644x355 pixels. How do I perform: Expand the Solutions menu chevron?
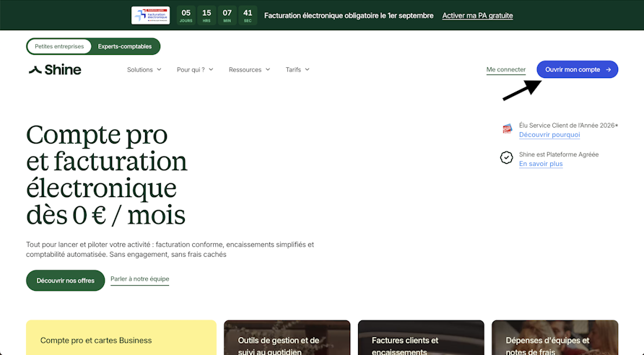pyautogui.click(x=159, y=70)
